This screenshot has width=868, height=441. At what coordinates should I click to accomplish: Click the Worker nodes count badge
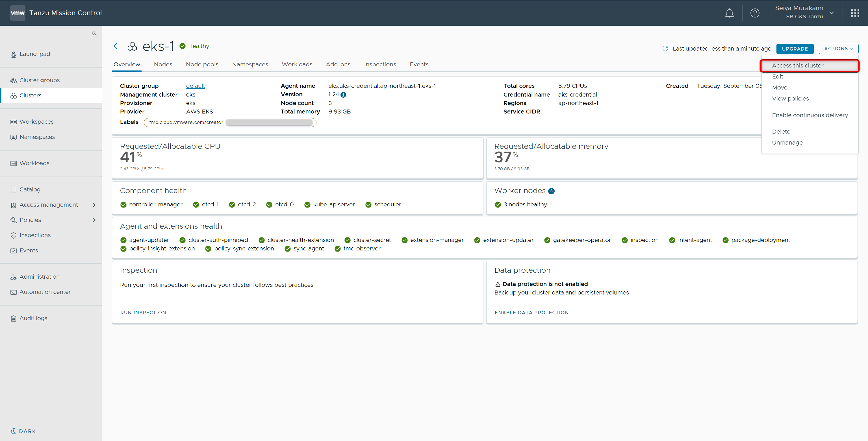[x=551, y=191]
